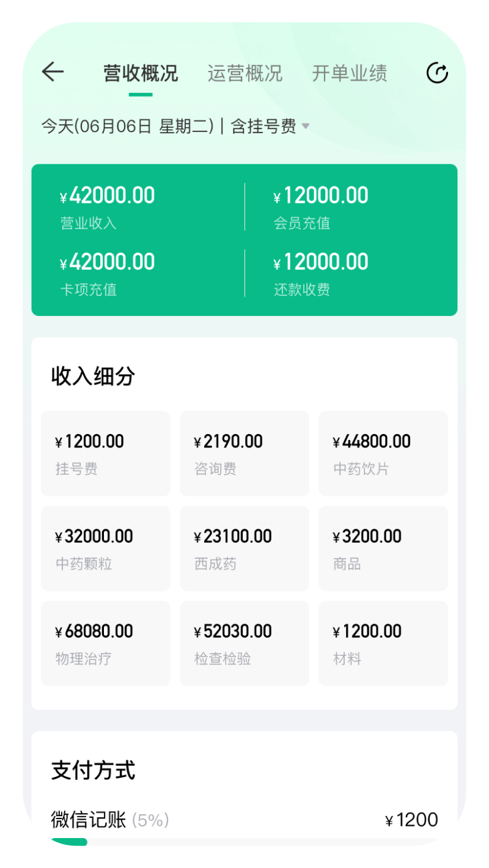Image resolution: width=489 pixels, height=868 pixels.
Task: Switch to the 运营概况 tab
Action: (244, 73)
